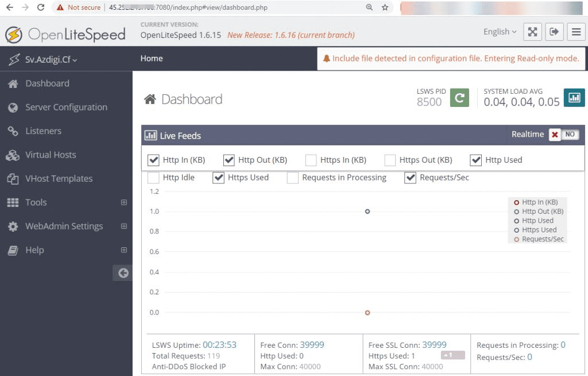Turn on the Realtime toggle switch
The height and width of the screenshot is (376, 588).
[564, 135]
